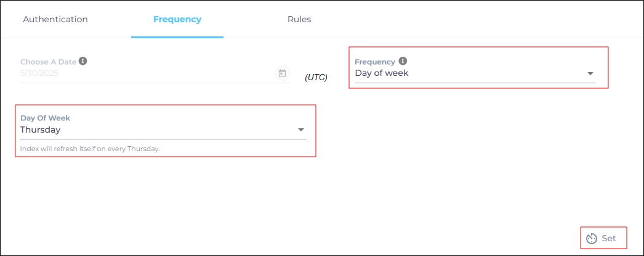This screenshot has height=256, width=644.
Task: Click the 5/30/2025 date field
Action: (39, 73)
